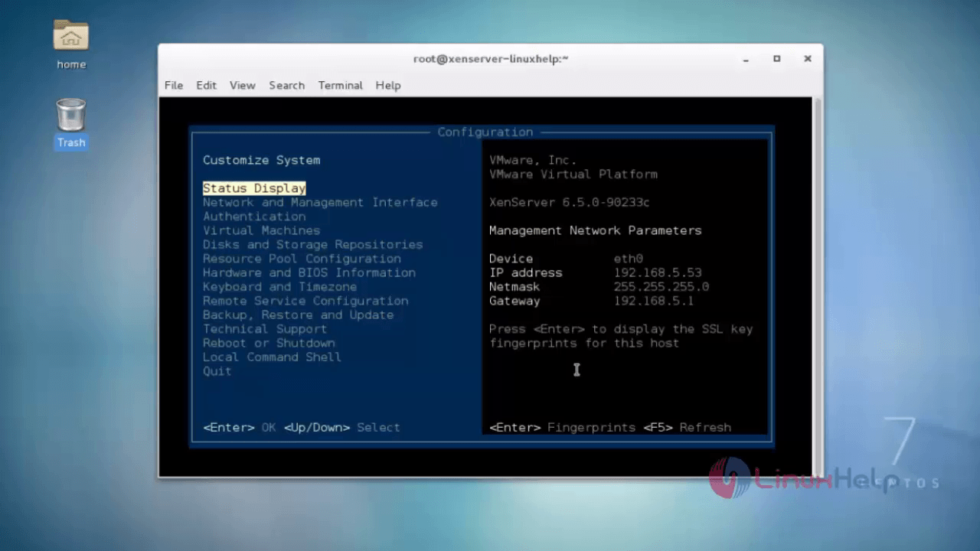
Task: Select Local Command Shell entry
Action: [x=272, y=357]
